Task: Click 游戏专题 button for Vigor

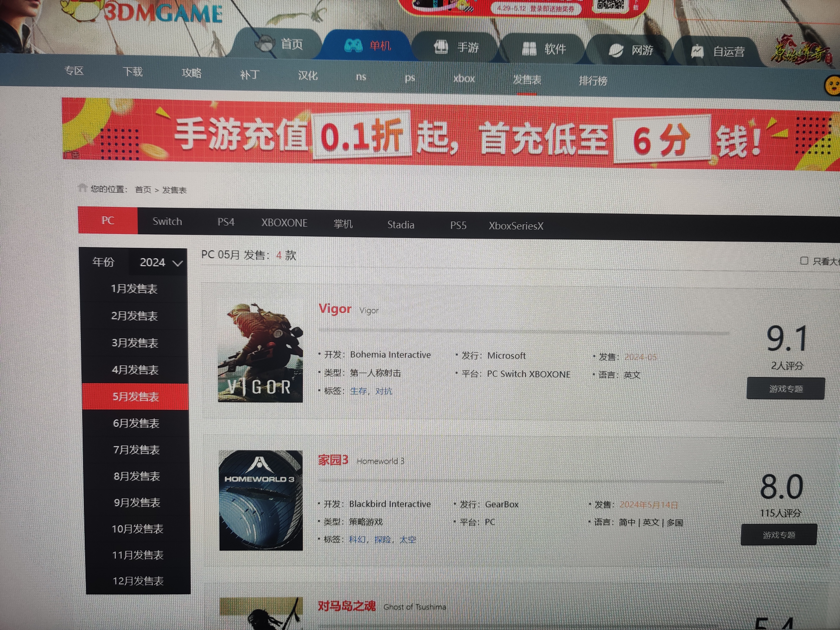Action: (x=786, y=388)
